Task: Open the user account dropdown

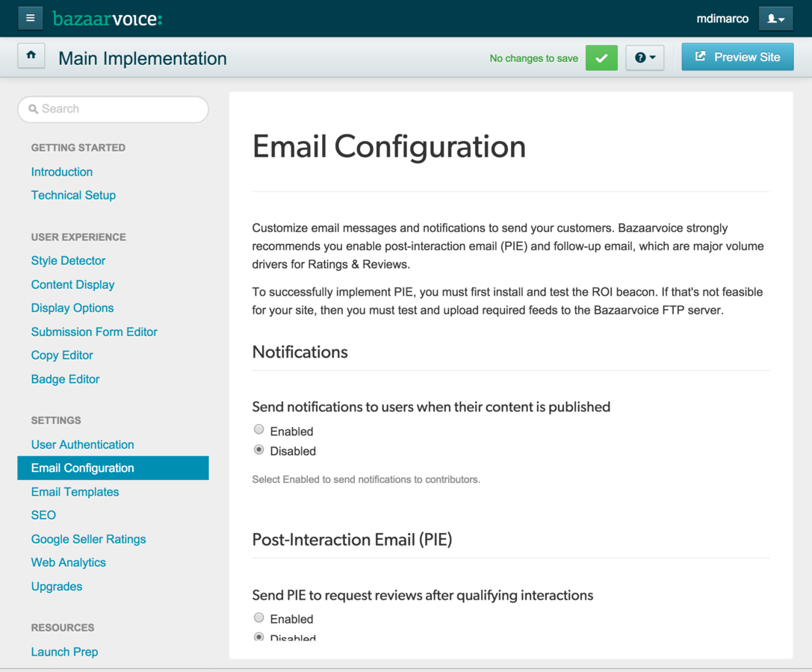Action: (775, 19)
